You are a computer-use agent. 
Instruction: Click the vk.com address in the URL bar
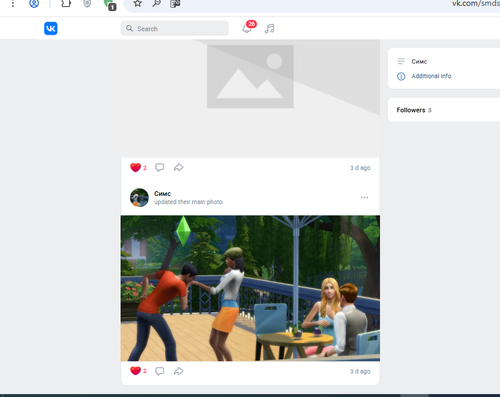coord(476,3)
